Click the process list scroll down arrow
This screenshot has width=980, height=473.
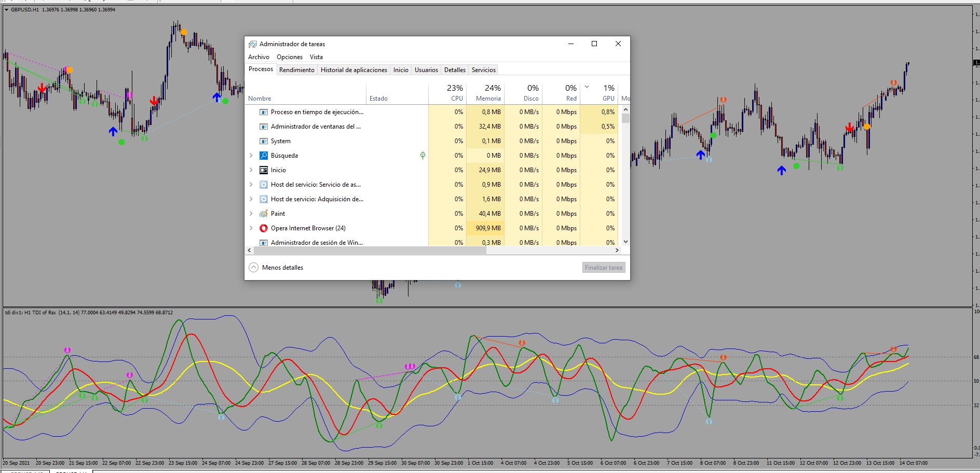tap(625, 242)
